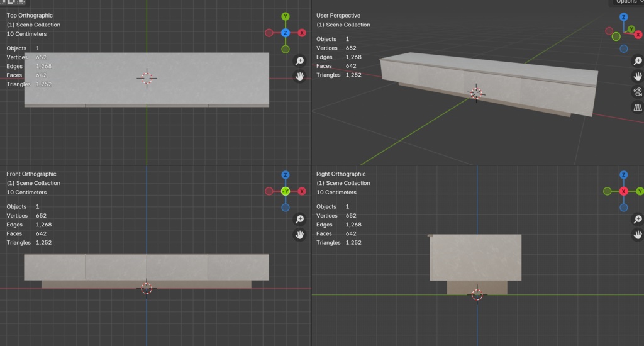Click negative Z circle in Front Orthographic gizmo

pyautogui.click(x=286, y=208)
